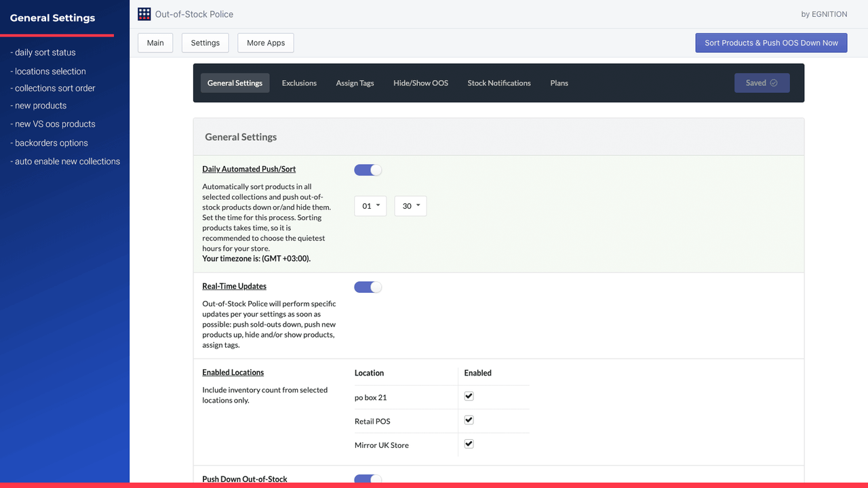Click the Push Down Out-of-Stock heading
The width and height of the screenshot is (868, 488).
point(245,479)
